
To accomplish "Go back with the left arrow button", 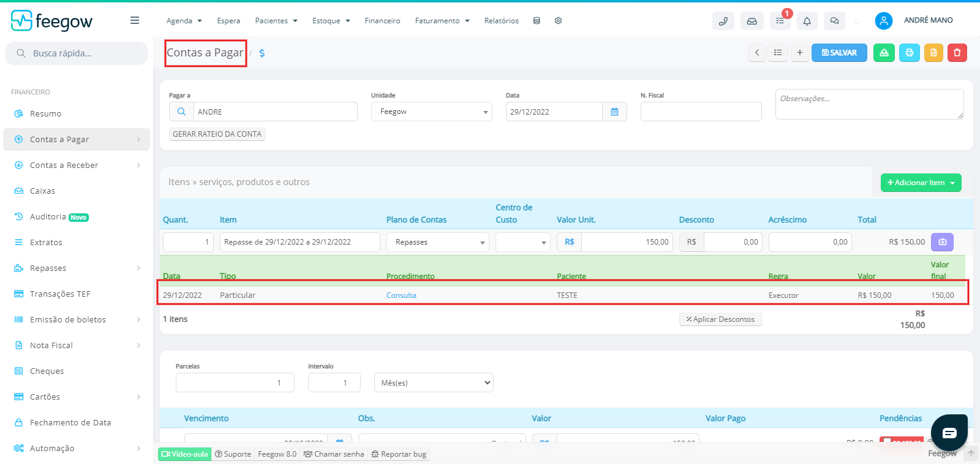I will click(x=757, y=53).
